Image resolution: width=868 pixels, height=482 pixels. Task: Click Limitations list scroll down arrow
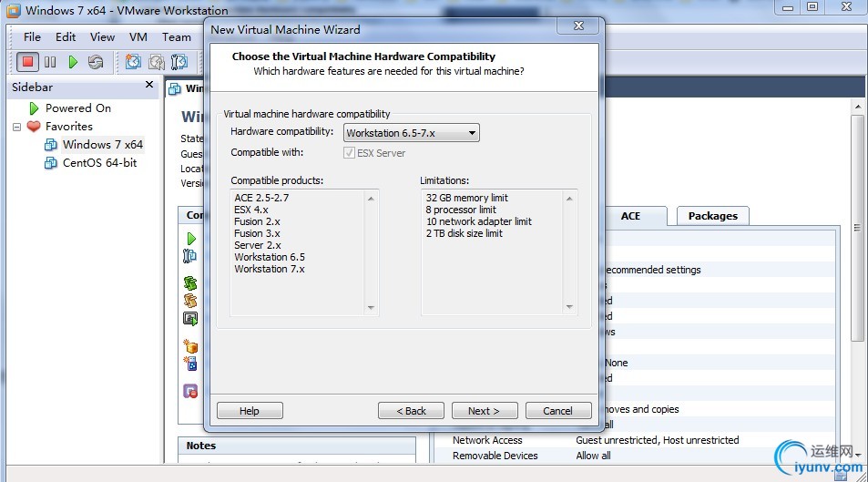(x=569, y=307)
